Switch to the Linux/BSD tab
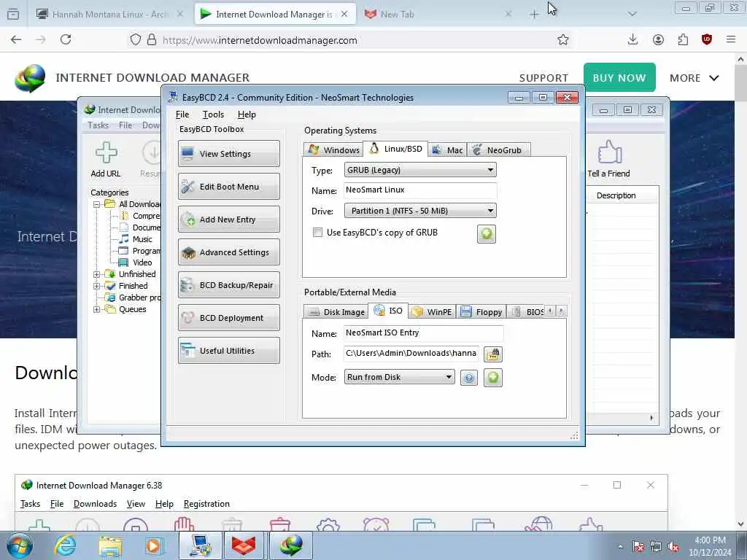 (395, 149)
